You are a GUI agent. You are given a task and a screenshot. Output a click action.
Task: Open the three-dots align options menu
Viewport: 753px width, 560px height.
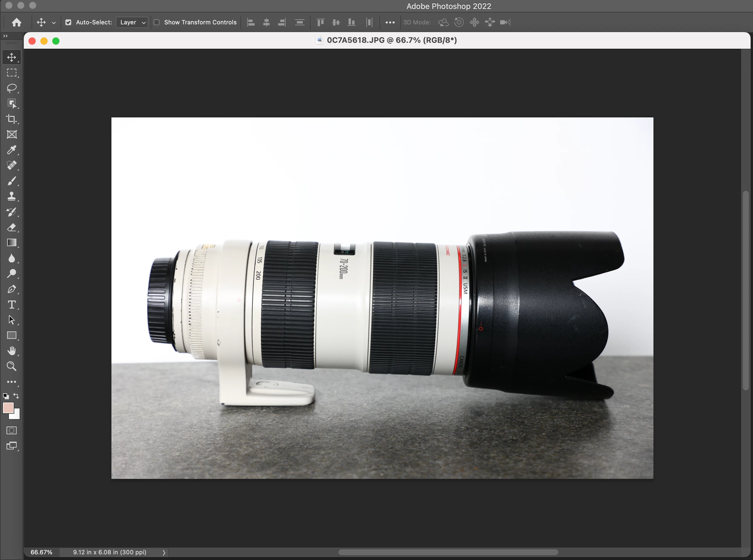pos(390,22)
